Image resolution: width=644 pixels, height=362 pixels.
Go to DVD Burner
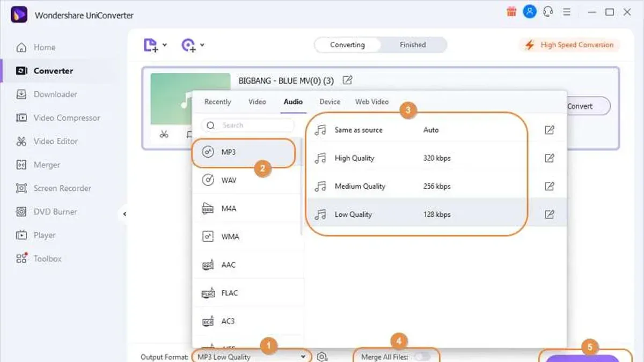tap(47, 212)
